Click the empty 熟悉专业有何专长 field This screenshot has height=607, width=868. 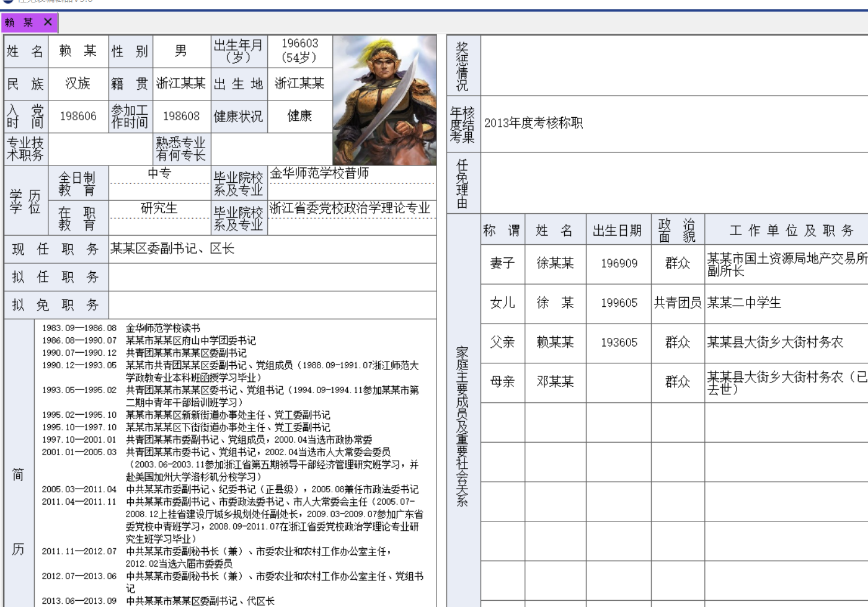click(x=272, y=149)
